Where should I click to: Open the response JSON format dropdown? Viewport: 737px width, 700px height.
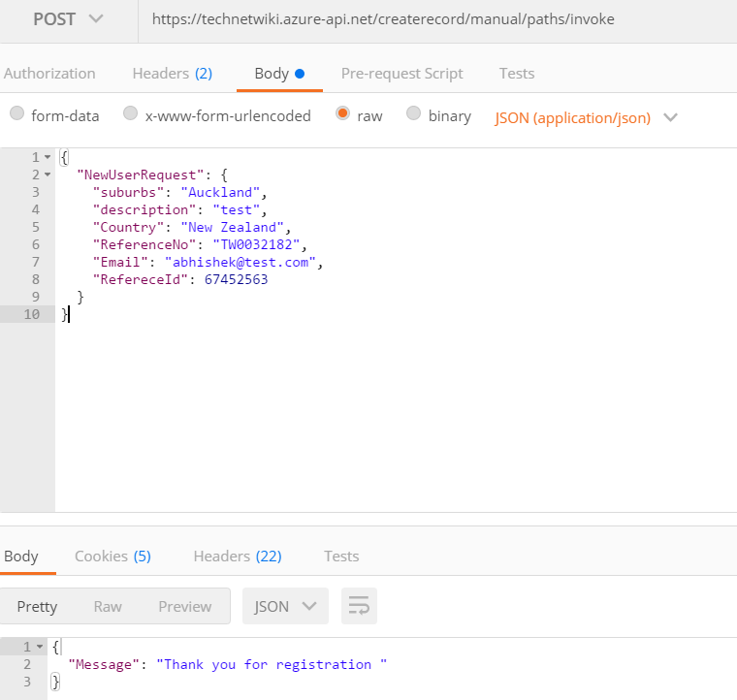click(x=285, y=606)
